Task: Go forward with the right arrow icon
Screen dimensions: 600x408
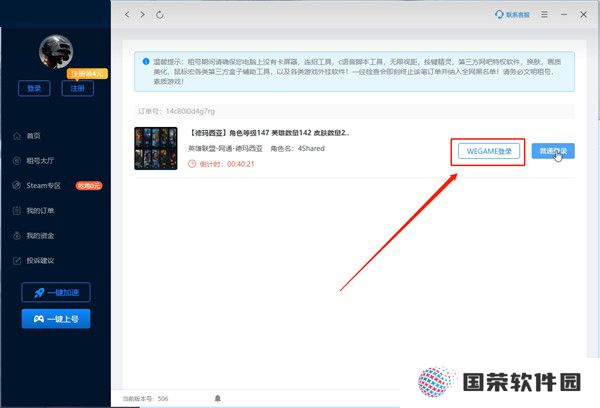Action: pyautogui.click(x=142, y=15)
